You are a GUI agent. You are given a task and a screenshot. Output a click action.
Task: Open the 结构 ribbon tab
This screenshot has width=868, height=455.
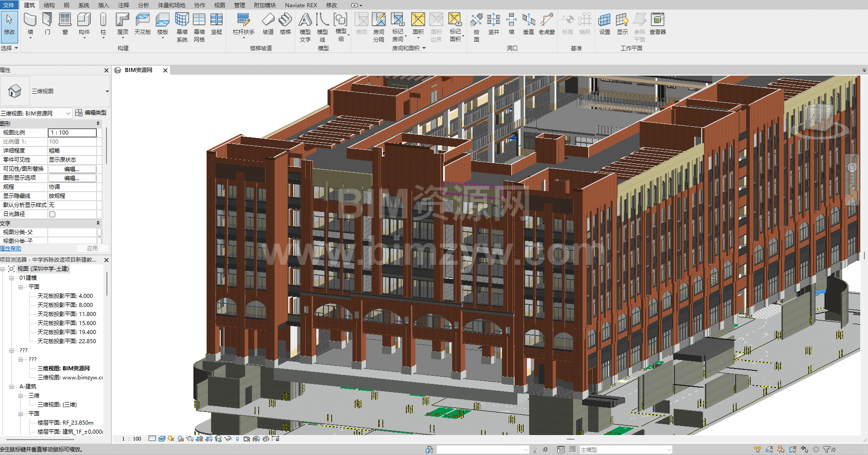(x=49, y=5)
